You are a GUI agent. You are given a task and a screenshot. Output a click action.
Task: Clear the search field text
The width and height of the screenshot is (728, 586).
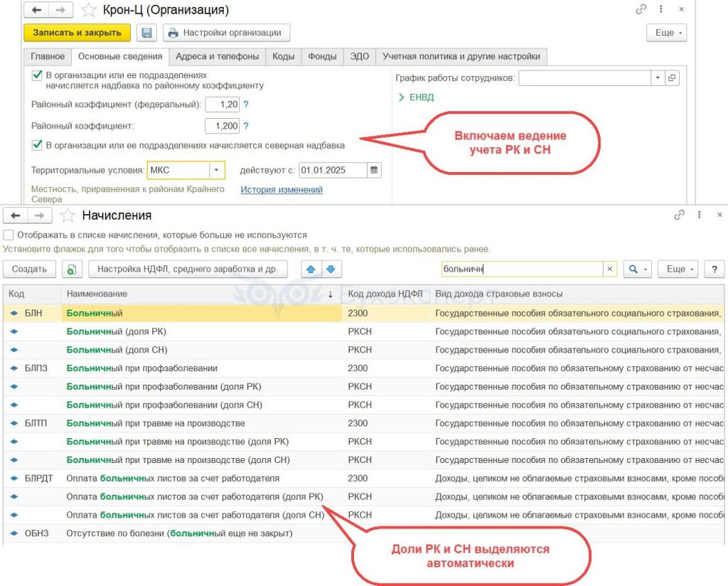[609, 269]
